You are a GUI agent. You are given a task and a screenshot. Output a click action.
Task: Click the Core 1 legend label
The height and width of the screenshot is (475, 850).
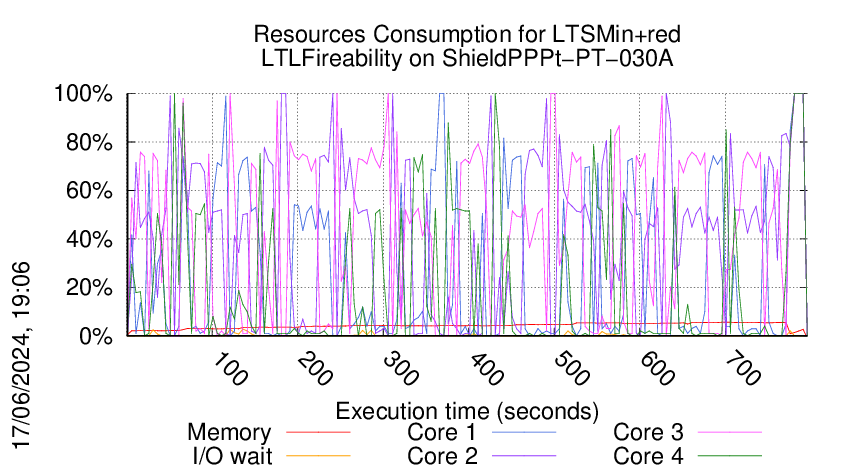coord(441,432)
